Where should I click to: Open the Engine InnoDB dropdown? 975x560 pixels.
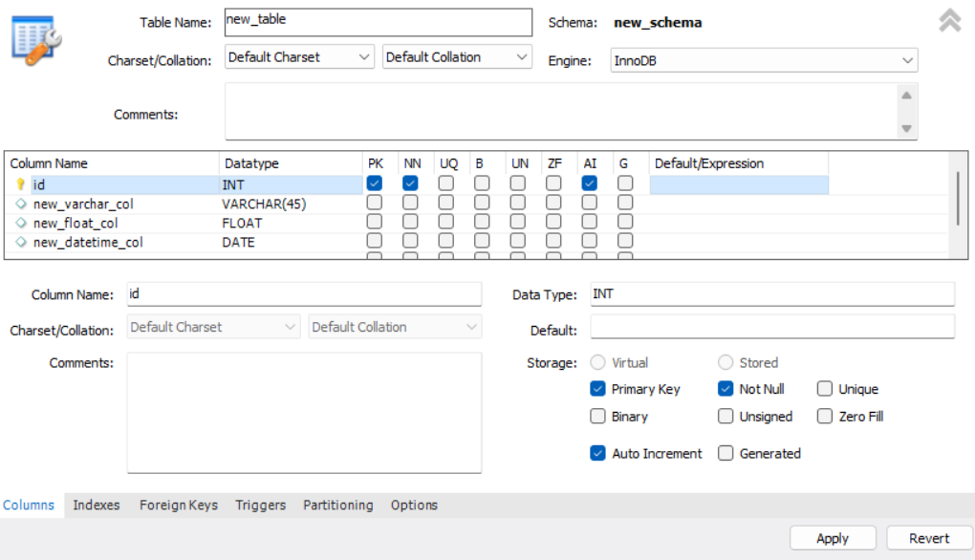click(764, 60)
